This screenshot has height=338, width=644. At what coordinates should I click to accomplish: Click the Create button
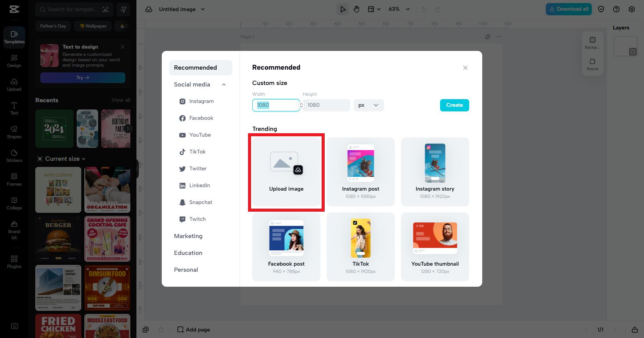tap(455, 105)
